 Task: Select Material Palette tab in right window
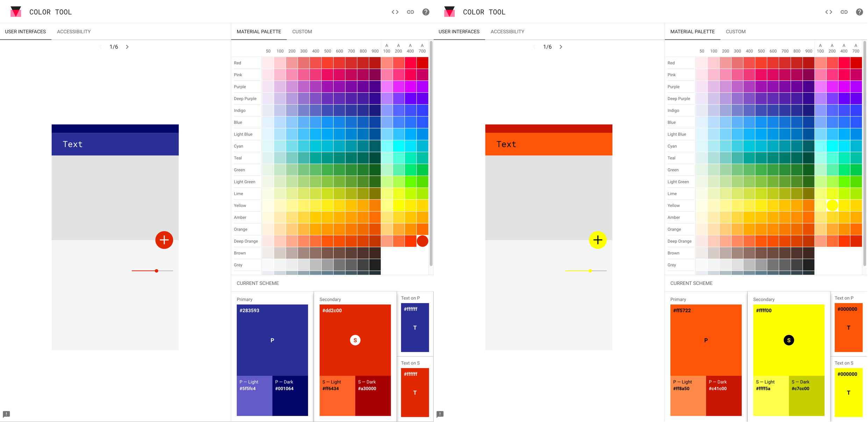pyautogui.click(x=692, y=31)
